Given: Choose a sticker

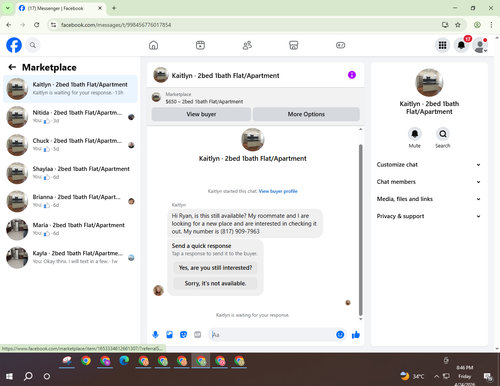Looking at the screenshot, I should [x=183, y=335].
